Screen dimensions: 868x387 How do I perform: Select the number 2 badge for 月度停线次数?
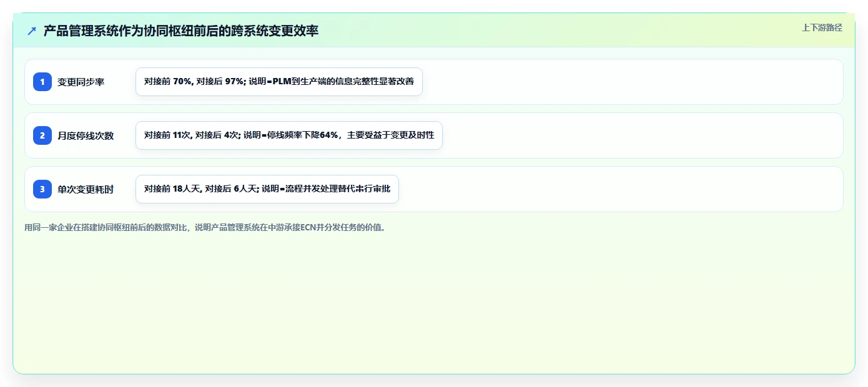tap(42, 135)
